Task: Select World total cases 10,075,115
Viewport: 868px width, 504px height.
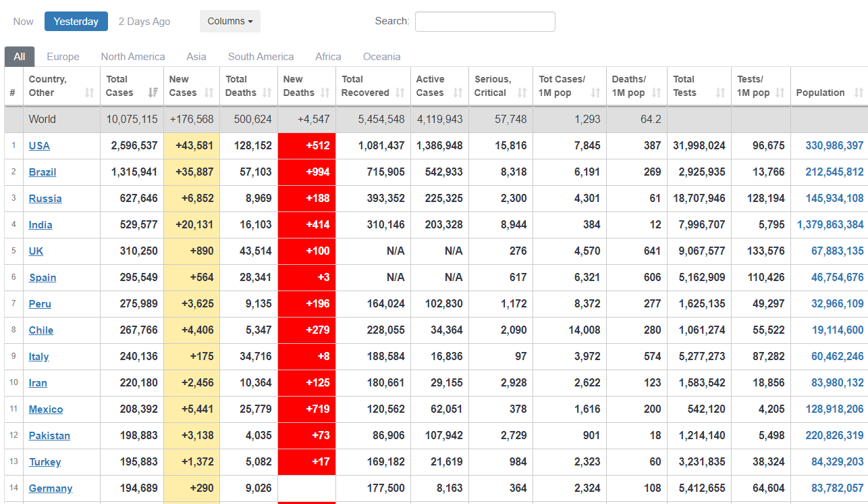Action: click(x=132, y=120)
